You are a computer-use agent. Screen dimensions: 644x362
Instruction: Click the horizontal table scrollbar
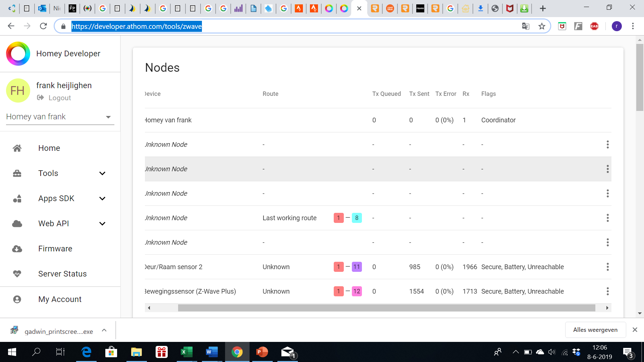click(386, 308)
